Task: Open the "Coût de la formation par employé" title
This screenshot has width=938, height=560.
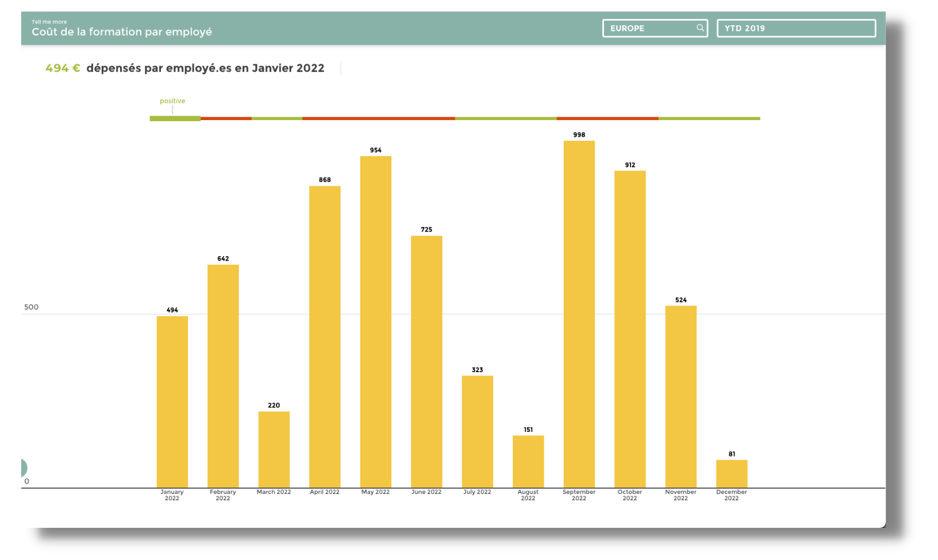Action: tap(122, 32)
